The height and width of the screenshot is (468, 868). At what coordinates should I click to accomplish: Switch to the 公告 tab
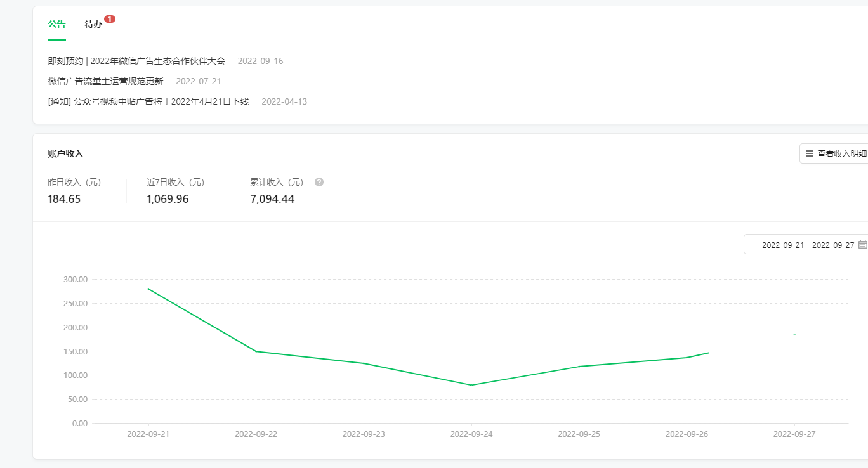(x=56, y=25)
